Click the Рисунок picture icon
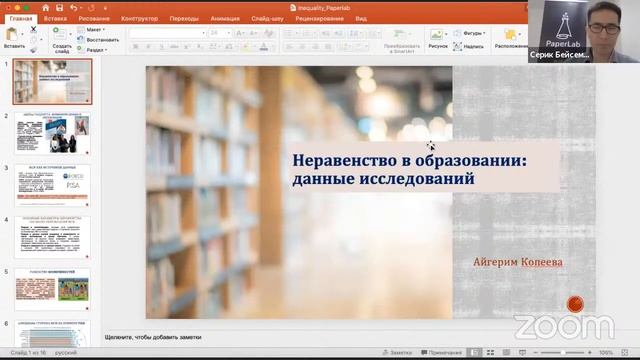This screenshot has width=640, height=360. coord(436,35)
